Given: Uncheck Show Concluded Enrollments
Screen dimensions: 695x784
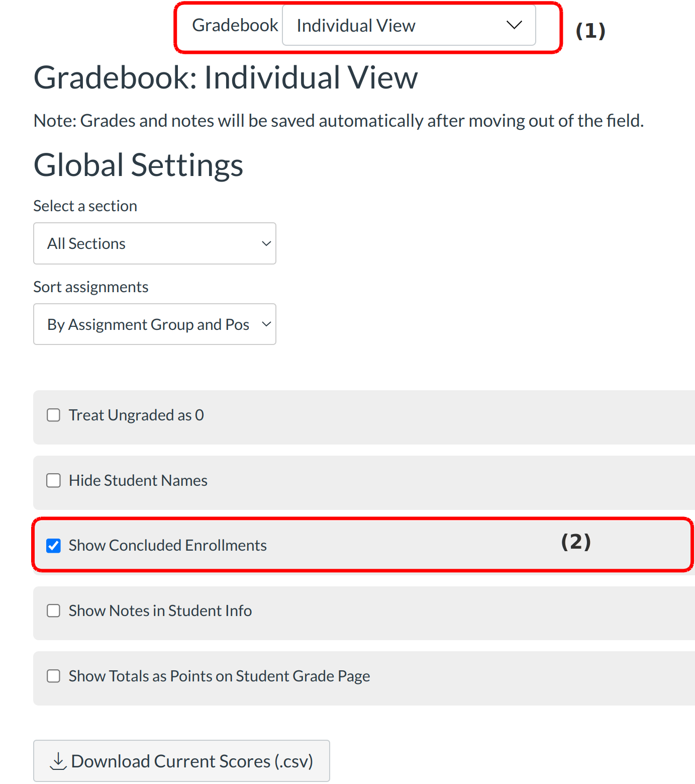Looking at the screenshot, I should 53,546.
